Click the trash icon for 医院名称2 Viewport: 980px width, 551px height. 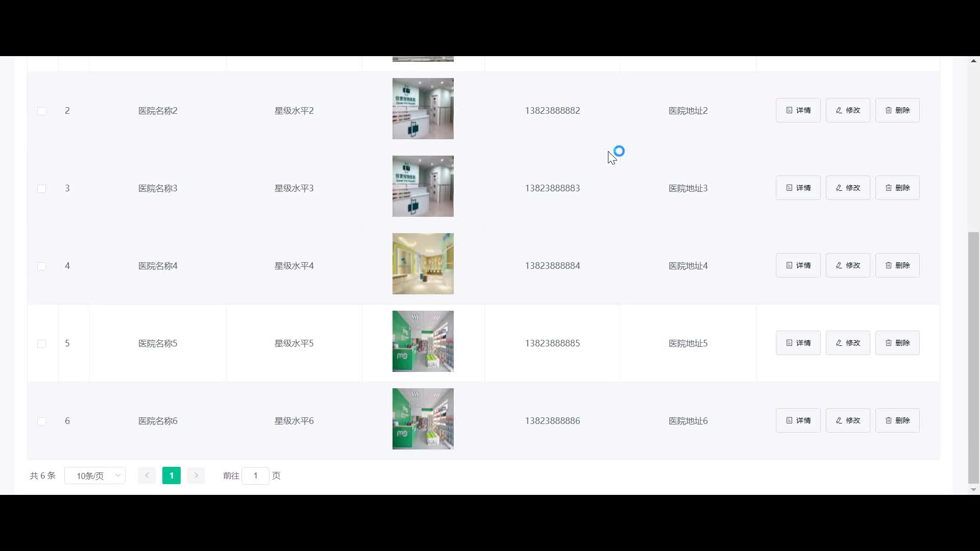[x=888, y=110]
